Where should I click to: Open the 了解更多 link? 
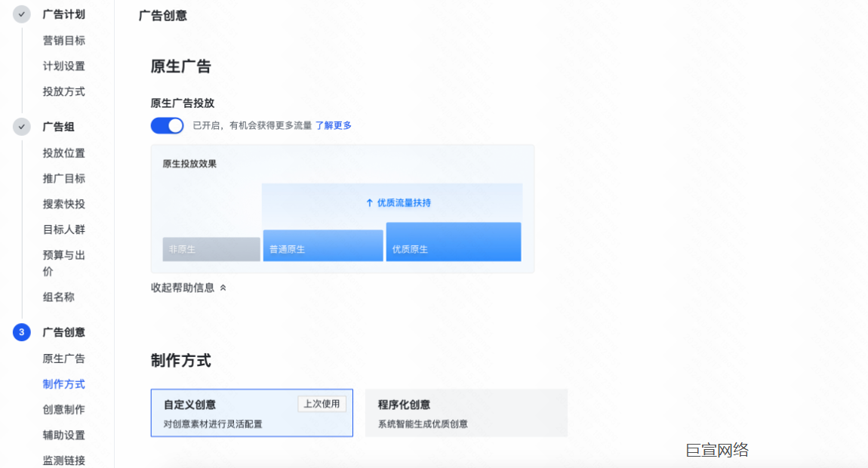pyautogui.click(x=334, y=126)
